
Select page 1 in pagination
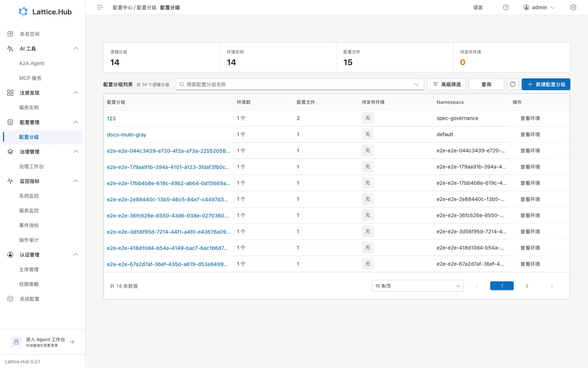click(x=502, y=286)
